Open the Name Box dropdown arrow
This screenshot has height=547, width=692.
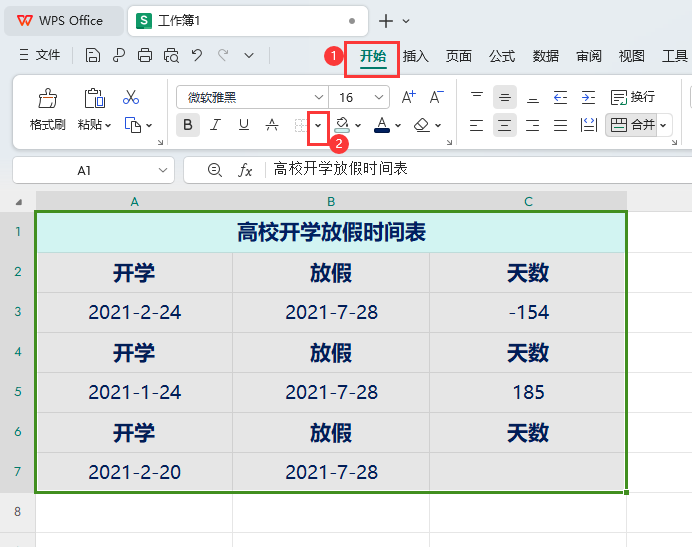pos(163,170)
